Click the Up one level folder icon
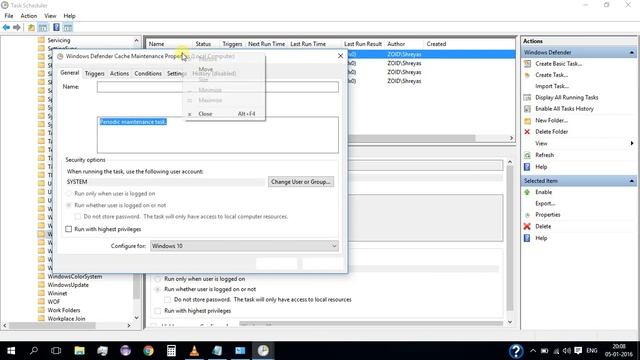Image resolution: width=640 pixels, height=360 pixels. click(x=31, y=27)
